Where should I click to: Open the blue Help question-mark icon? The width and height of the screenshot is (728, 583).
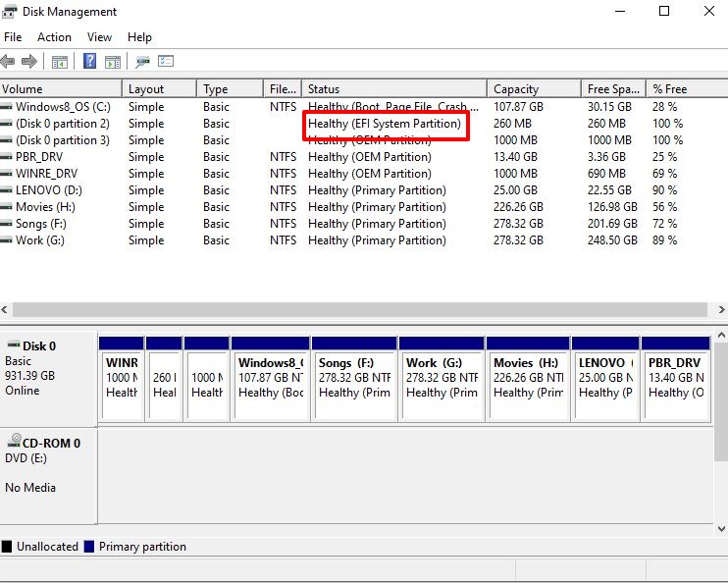(89, 61)
